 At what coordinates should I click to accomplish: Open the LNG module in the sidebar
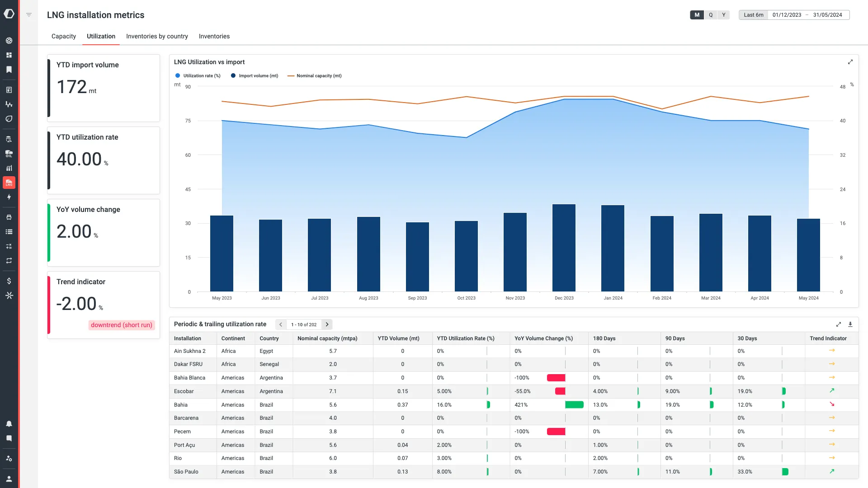pos(9,183)
